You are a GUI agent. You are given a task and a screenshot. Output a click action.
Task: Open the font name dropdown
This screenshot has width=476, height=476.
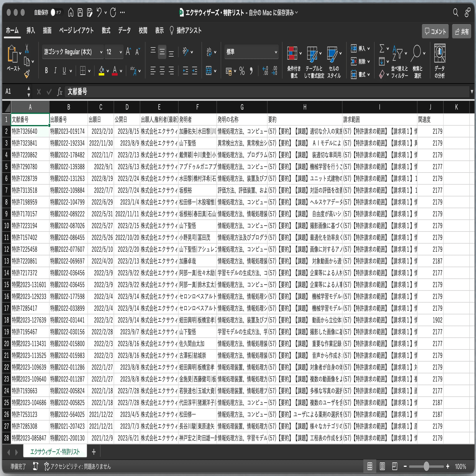click(x=101, y=52)
